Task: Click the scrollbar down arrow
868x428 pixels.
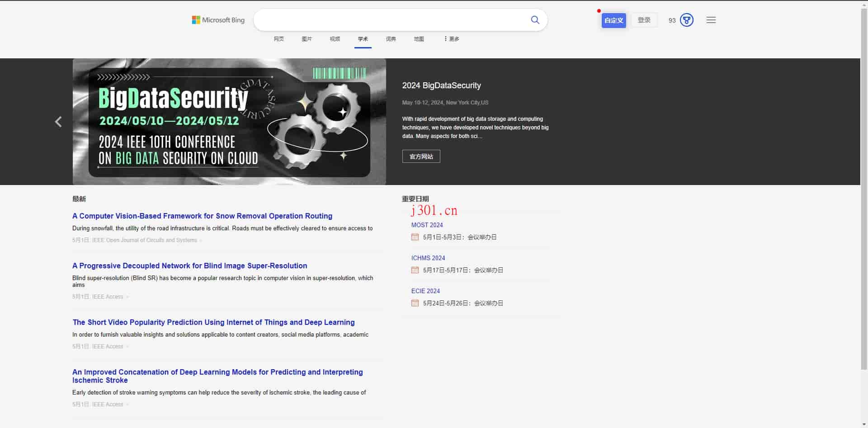Action: (x=864, y=424)
